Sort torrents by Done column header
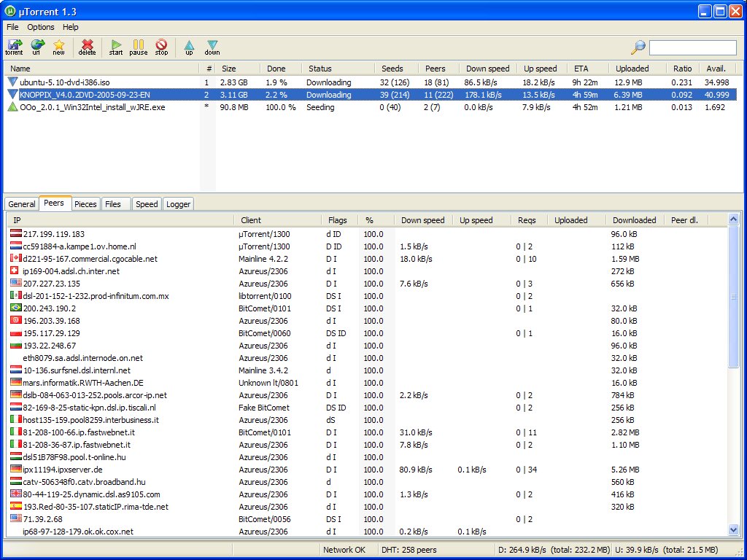The height and width of the screenshot is (560, 747). pos(281,69)
